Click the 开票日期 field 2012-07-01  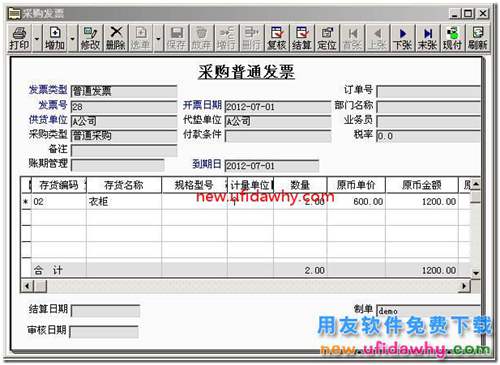point(278,107)
